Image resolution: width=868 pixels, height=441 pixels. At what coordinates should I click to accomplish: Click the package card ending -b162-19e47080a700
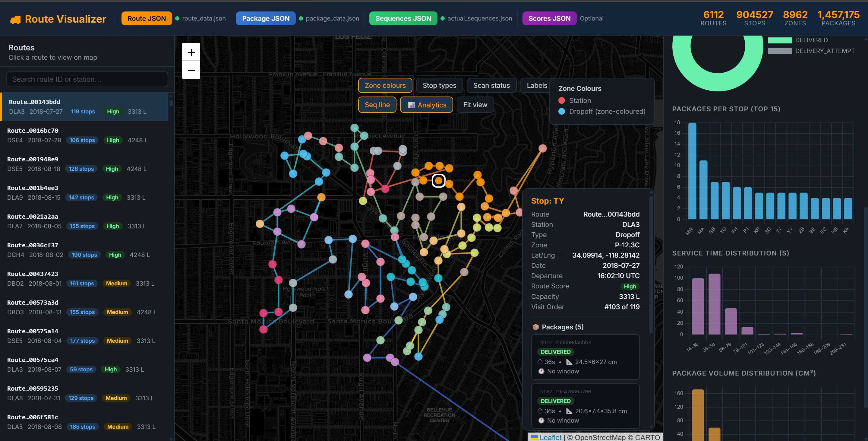585,406
